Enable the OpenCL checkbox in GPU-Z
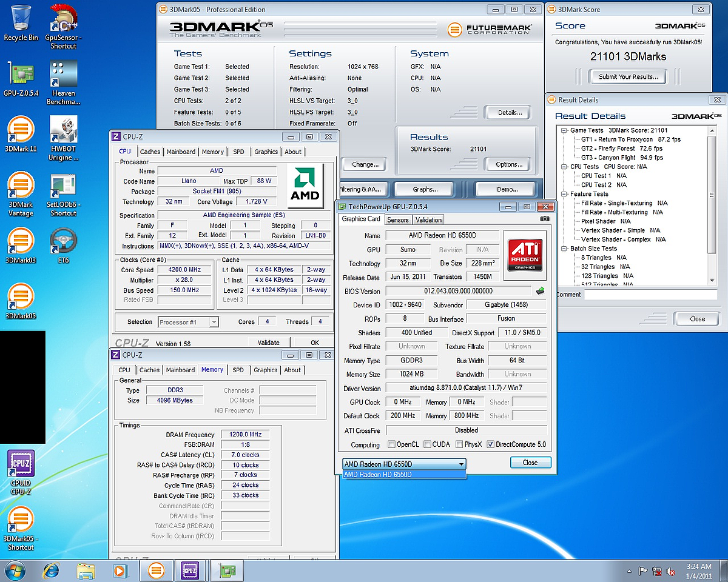Image resolution: width=728 pixels, height=582 pixels. (391, 444)
